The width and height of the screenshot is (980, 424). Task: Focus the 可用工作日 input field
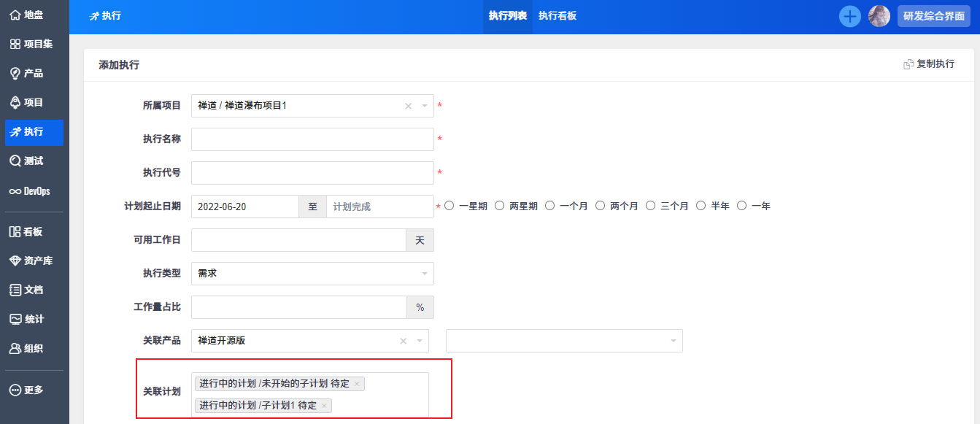[298, 240]
